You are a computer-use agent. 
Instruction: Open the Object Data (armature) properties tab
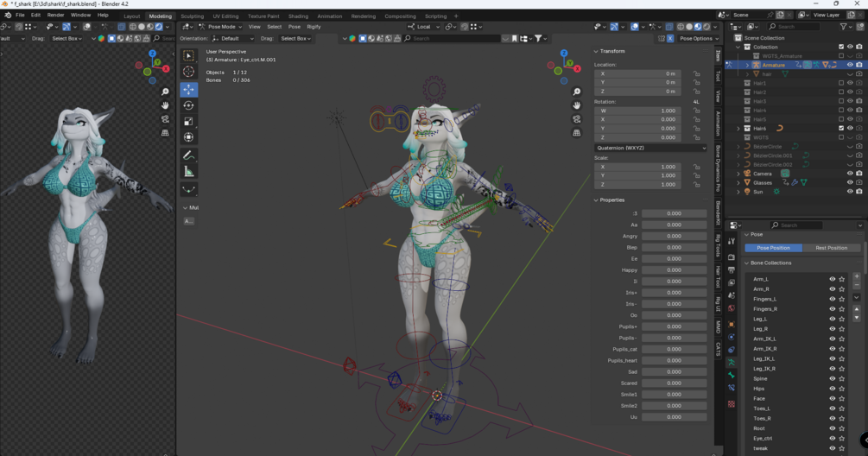(732, 363)
